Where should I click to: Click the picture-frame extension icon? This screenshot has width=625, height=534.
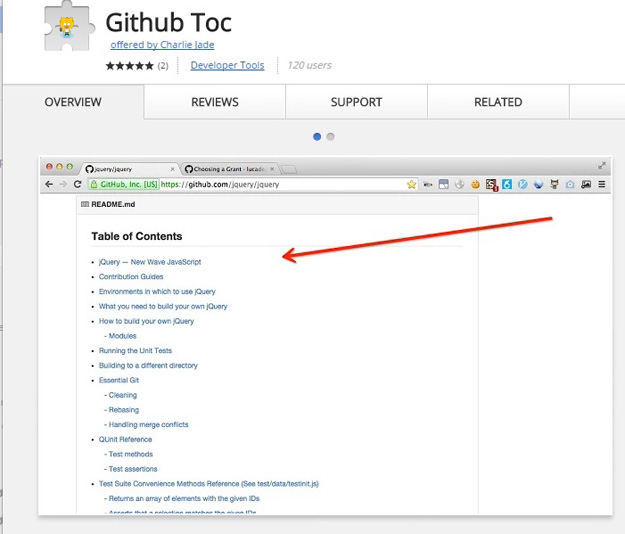[x=586, y=184]
